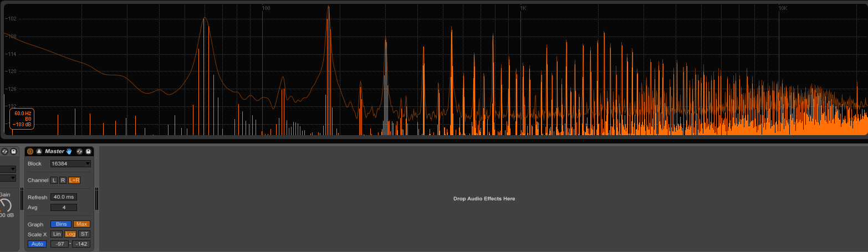This screenshot has height=252, width=868.
Task: Click the Refresh 40.0 ms field
Action: pos(64,197)
